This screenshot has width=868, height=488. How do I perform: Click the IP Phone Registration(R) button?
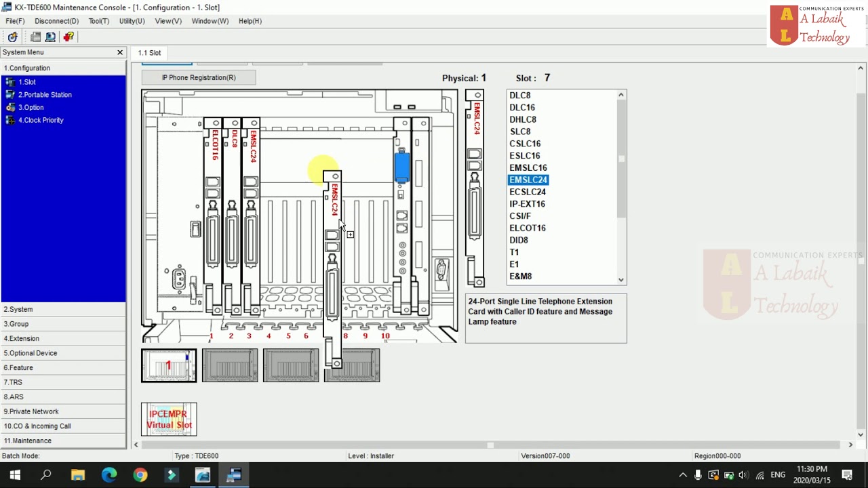coord(199,77)
